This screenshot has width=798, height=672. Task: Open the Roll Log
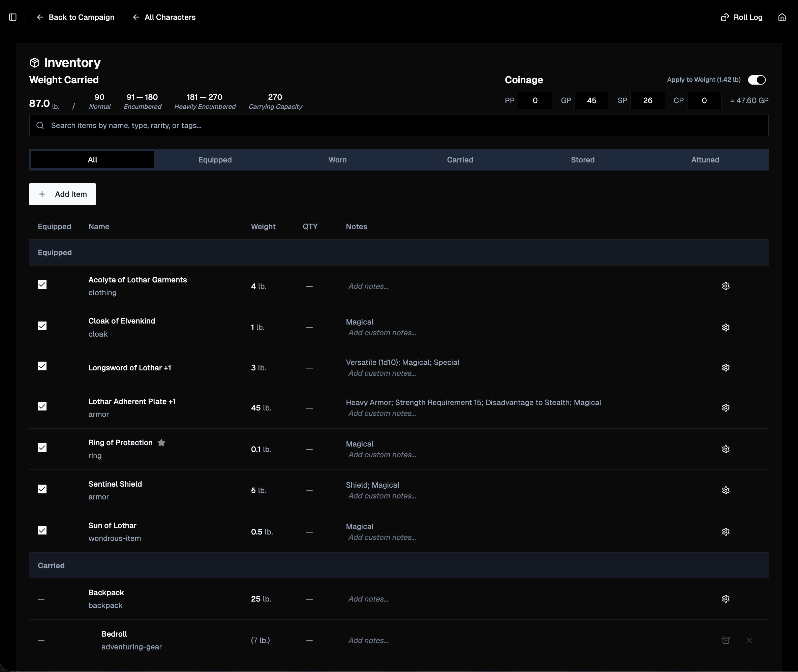(742, 17)
